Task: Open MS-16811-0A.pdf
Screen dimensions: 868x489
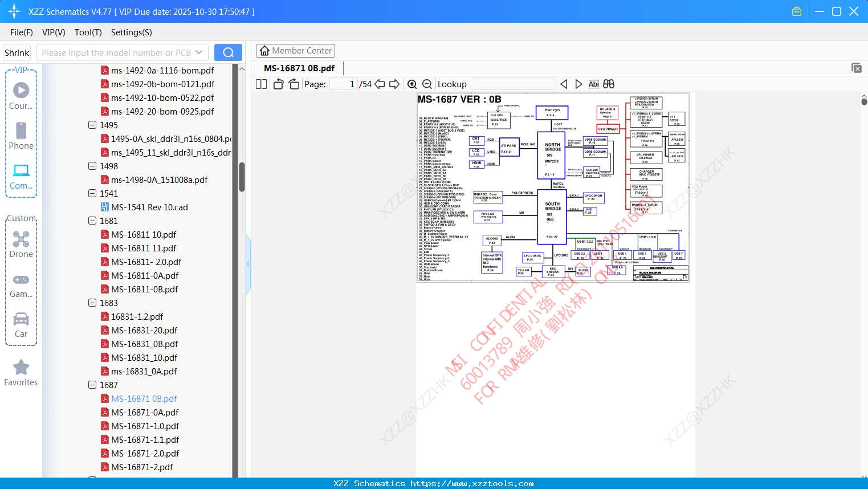Action: coord(145,275)
